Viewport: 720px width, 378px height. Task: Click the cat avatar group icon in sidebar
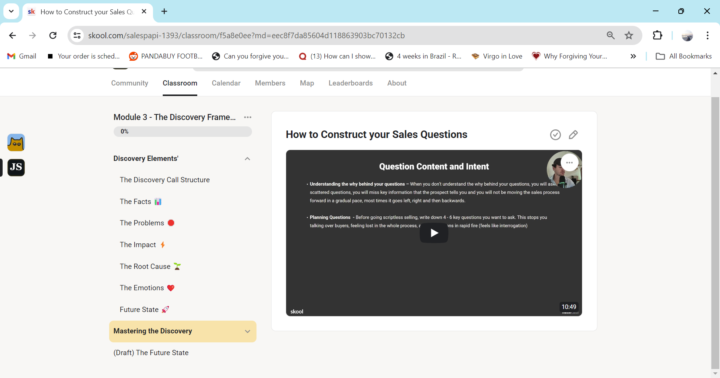pos(16,143)
